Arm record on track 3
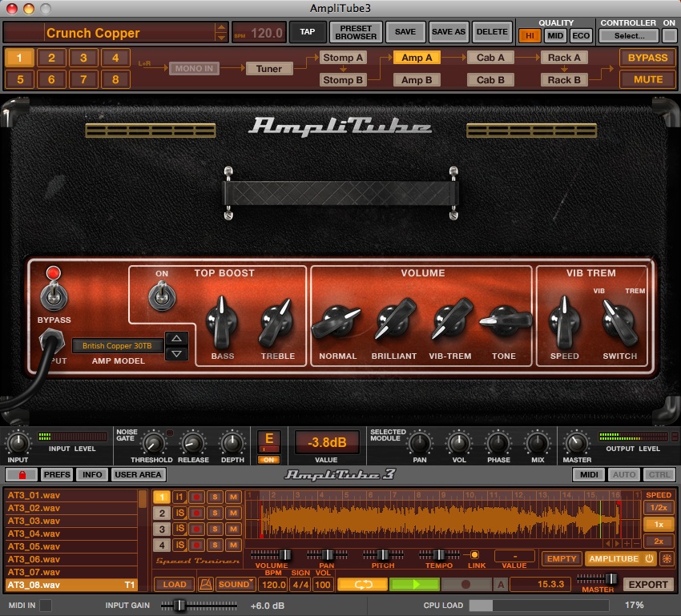The height and width of the screenshot is (616, 681). point(196,529)
